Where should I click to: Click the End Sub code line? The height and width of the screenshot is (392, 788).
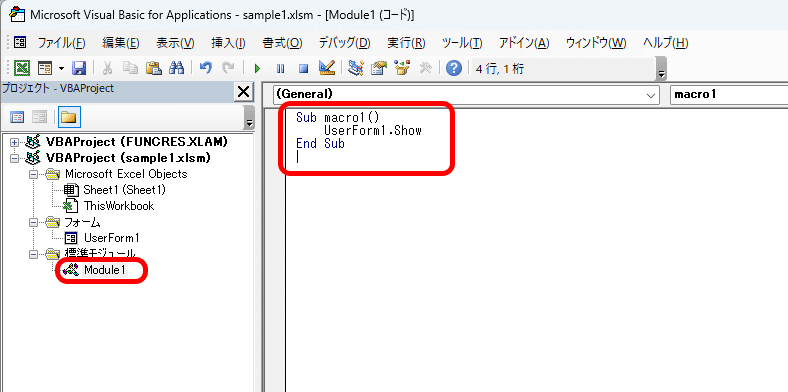[x=320, y=144]
